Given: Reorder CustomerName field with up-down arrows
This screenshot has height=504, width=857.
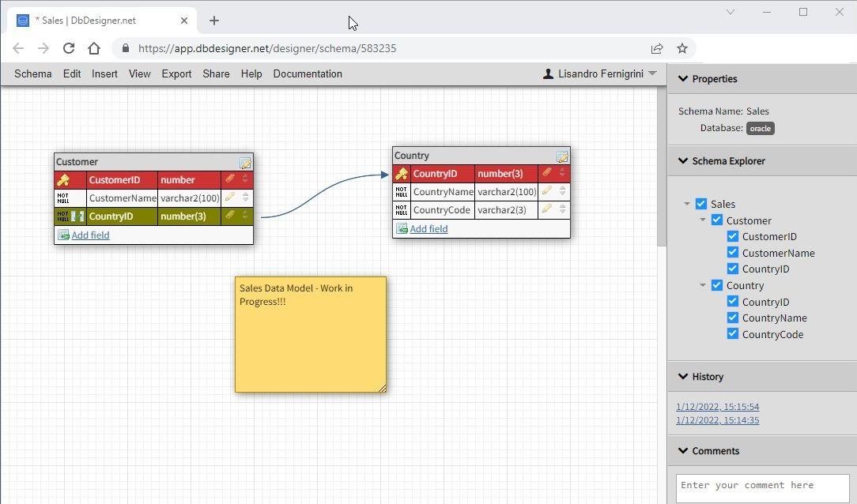Looking at the screenshot, I should tap(245, 197).
